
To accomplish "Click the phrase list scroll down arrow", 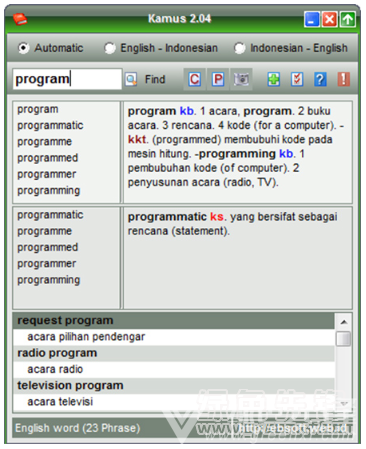I will tap(344, 404).
